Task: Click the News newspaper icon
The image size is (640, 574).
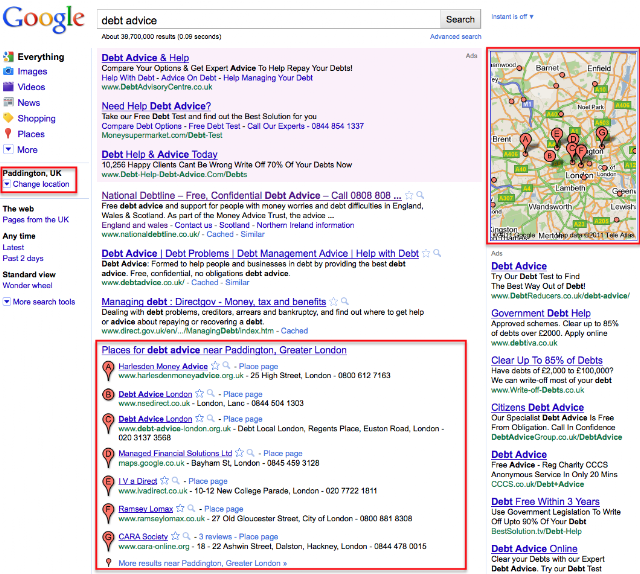Action: 8,102
